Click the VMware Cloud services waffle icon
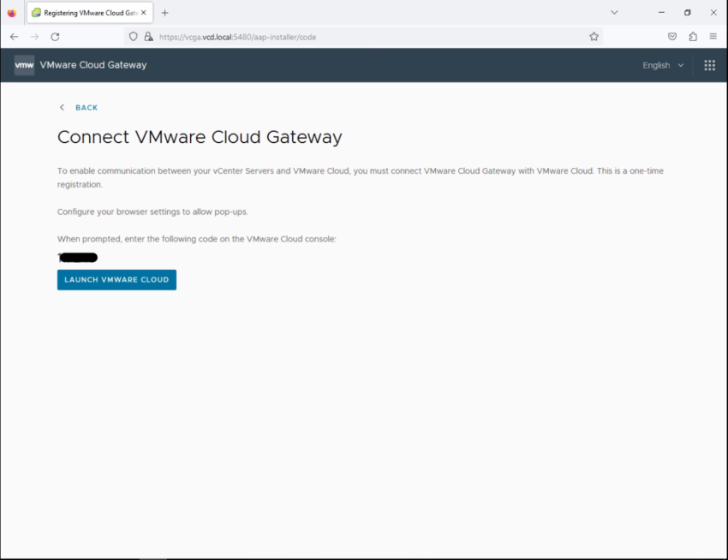The width and height of the screenshot is (728, 560). coord(708,64)
